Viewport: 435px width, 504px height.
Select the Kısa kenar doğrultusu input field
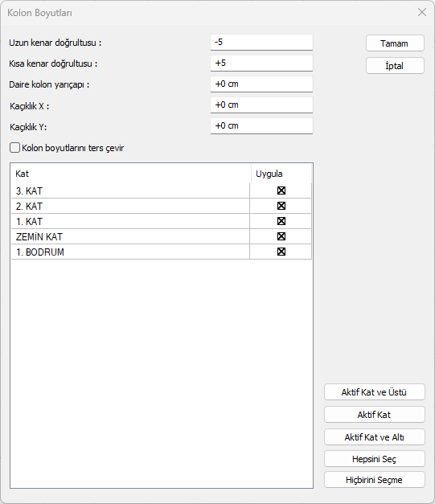coord(261,63)
